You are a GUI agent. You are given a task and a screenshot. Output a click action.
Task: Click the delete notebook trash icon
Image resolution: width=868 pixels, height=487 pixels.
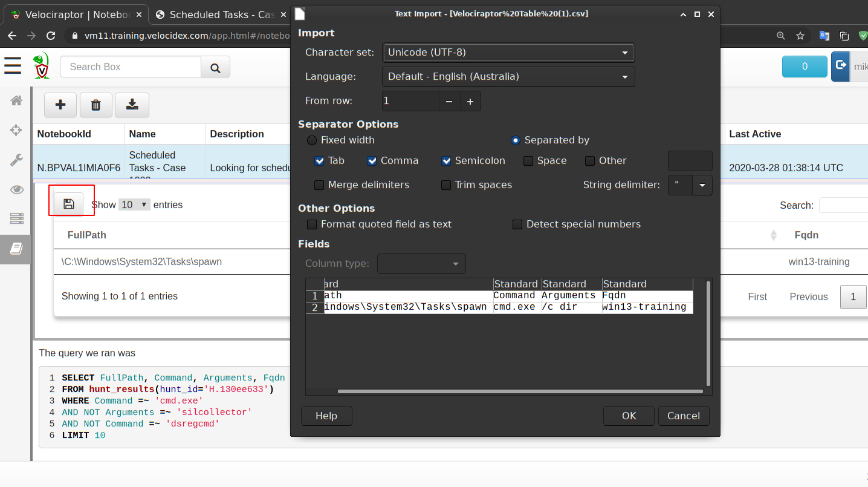point(96,105)
